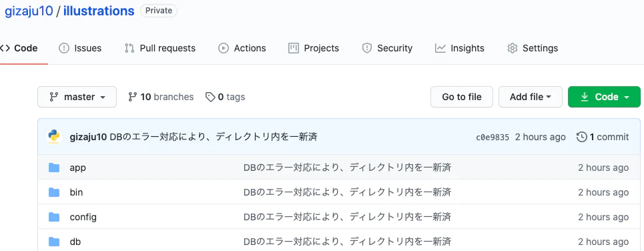
Task: Open the gizaju10 owner link
Action: [x=29, y=11]
